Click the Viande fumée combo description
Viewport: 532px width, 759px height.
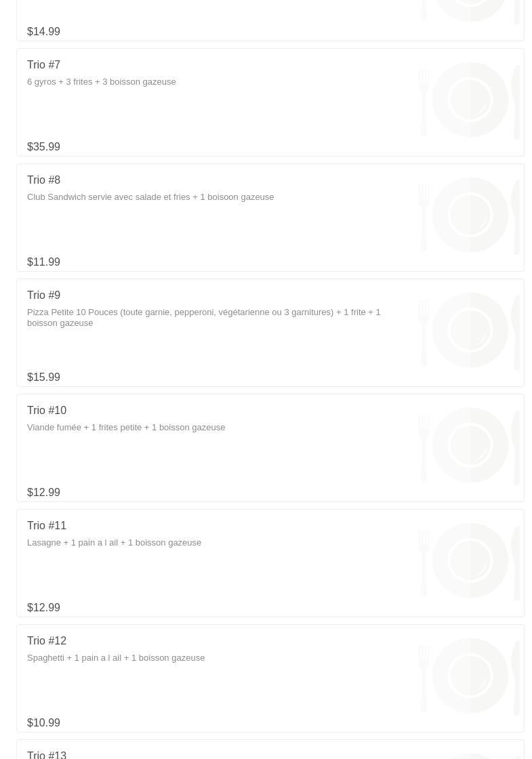(x=126, y=428)
